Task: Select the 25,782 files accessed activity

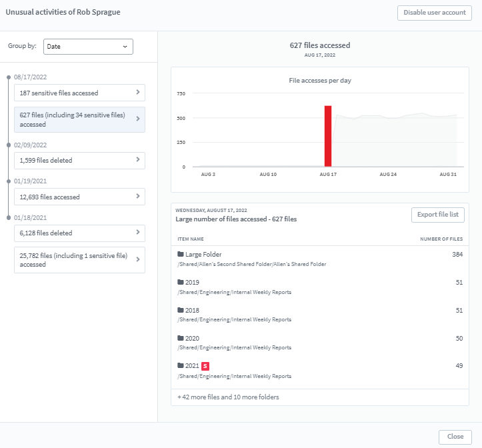Action: (x=79, y=260)
